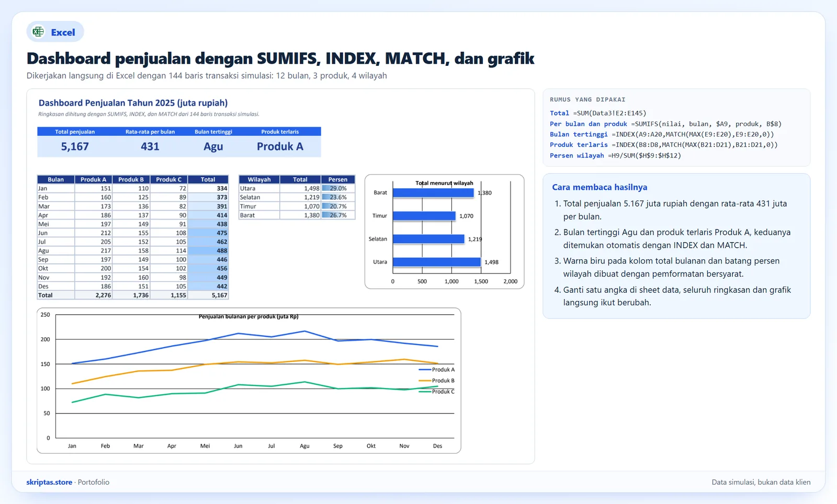Click the Selatan bar in the wilayah chart

[428, 239]
